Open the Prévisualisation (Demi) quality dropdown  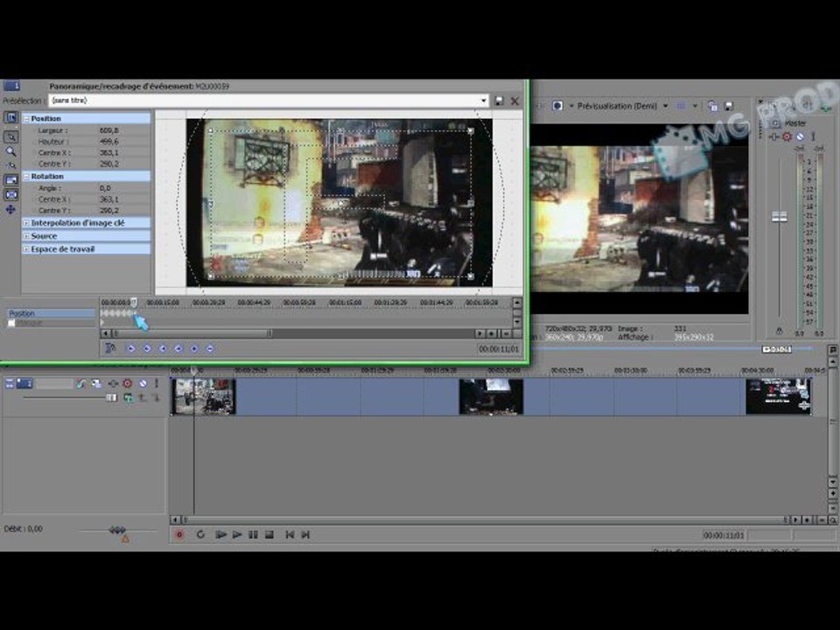tap(666, 106)
